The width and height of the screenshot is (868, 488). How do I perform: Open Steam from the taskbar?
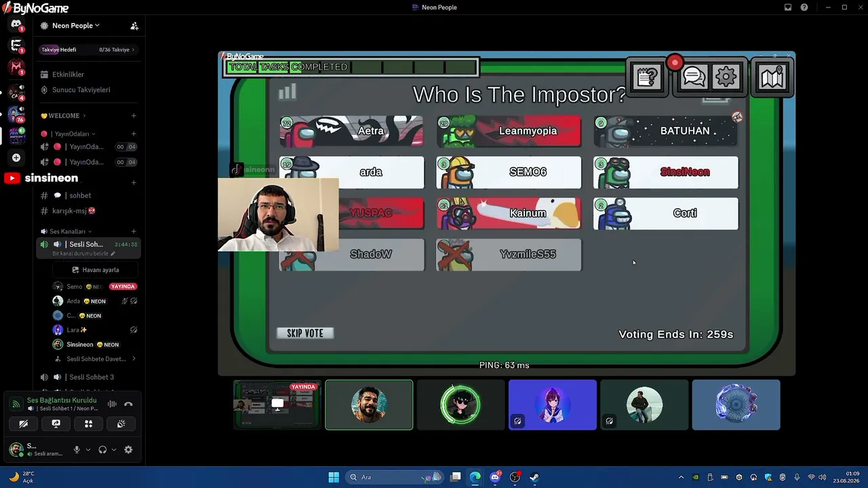coord(534,477)
